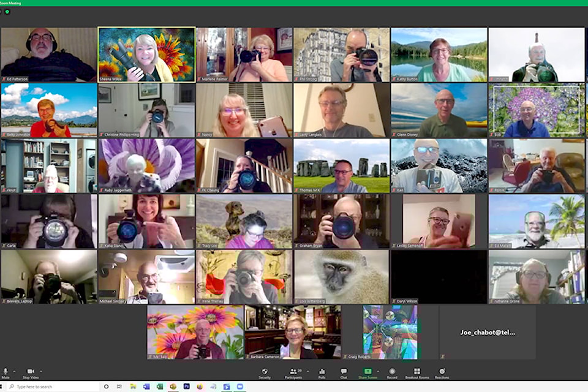The image size is (588, 392).
Task: Select Marlene Palmer's video tile
Action: pos(244,55)
